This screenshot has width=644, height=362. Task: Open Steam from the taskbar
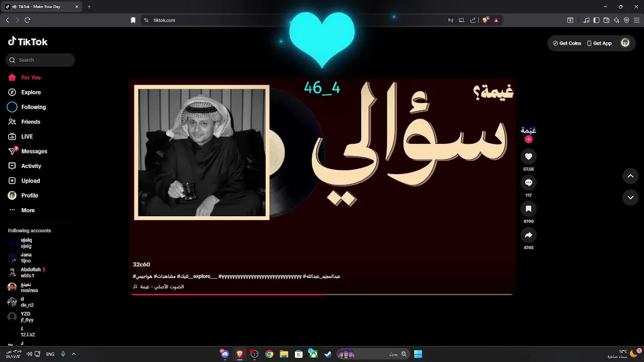[x=328, y=354]
